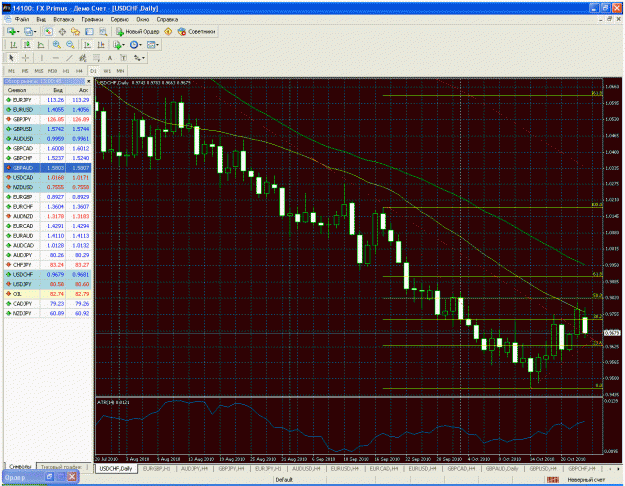Switch chart to candlestick type

pyautogui.click(x=27, y=45)
